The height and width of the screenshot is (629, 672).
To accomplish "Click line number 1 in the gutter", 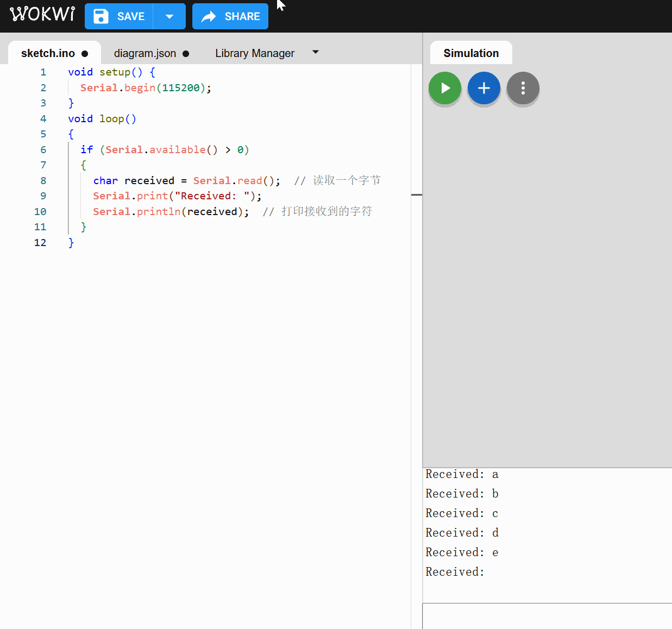I will point(43,72).
